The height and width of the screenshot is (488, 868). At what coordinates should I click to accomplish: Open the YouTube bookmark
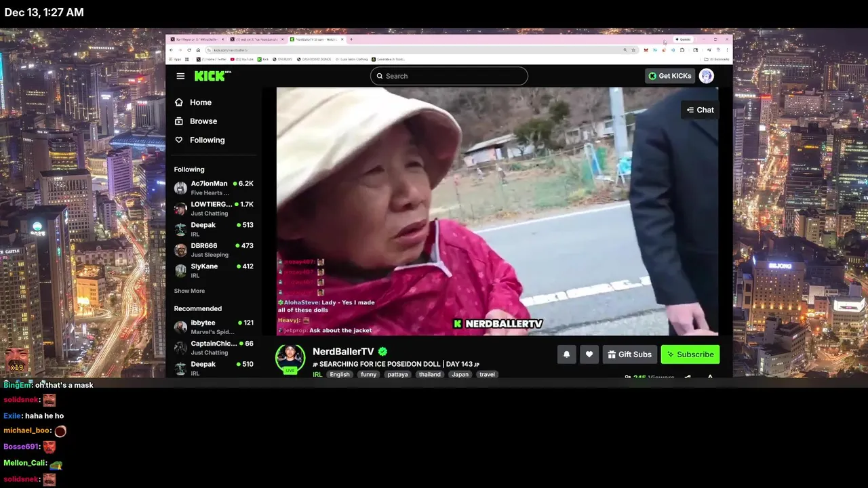[x=241, y=60]
